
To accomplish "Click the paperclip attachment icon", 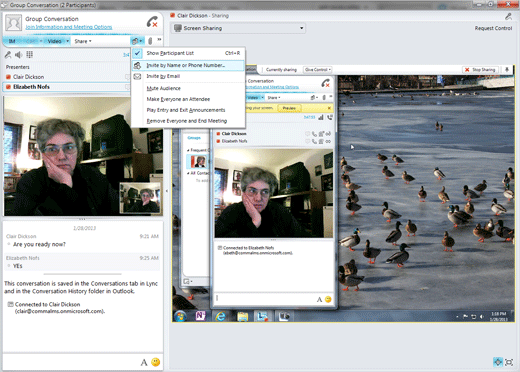I will pos(150,41).
